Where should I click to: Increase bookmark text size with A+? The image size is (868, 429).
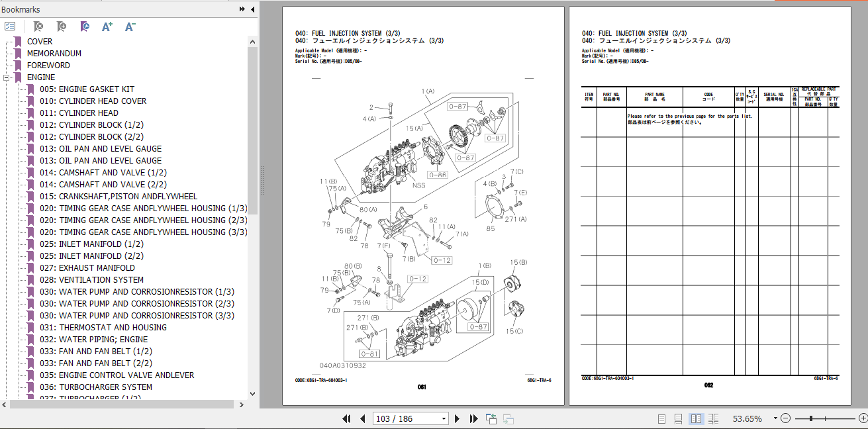(x=107, y=26)
